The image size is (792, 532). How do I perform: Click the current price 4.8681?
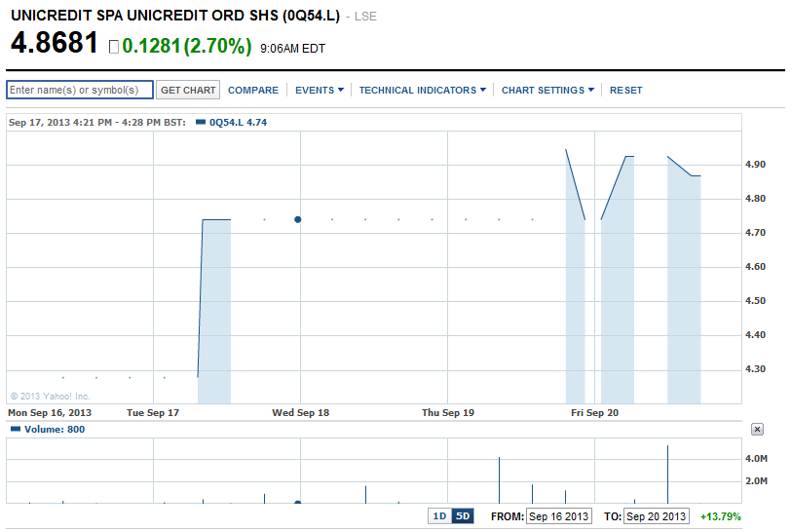(54, 43)
